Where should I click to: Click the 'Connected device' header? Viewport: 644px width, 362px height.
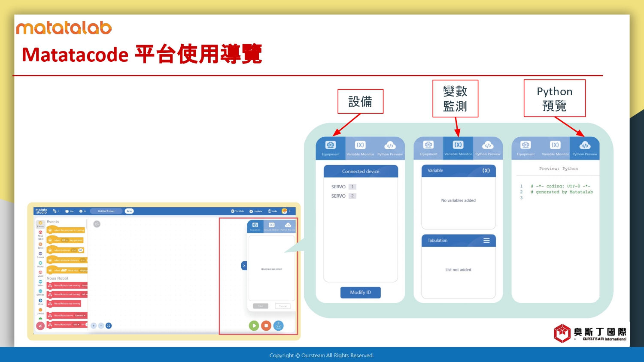361,171
